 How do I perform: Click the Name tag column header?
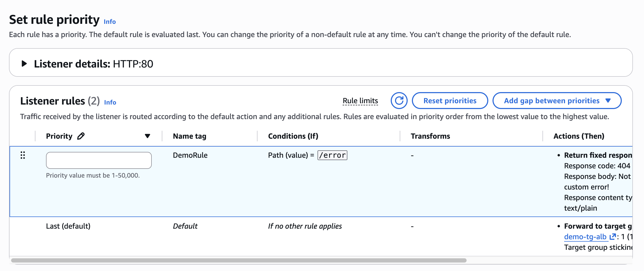190,136
